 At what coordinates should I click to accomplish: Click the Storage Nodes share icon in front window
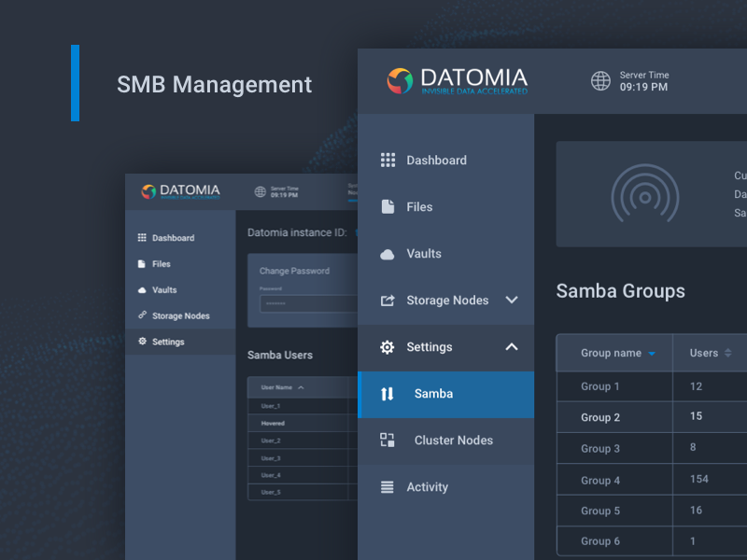click(388, 301)
